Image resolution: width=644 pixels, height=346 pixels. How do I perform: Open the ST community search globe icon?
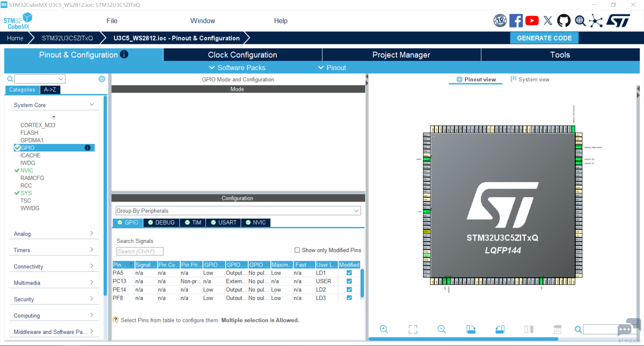(580, 21)
